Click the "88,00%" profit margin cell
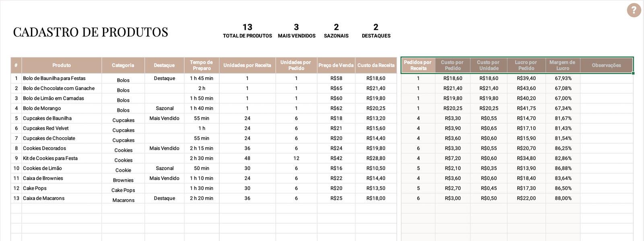The width and height of the screenshot is (644, 241). coord(563,198)
